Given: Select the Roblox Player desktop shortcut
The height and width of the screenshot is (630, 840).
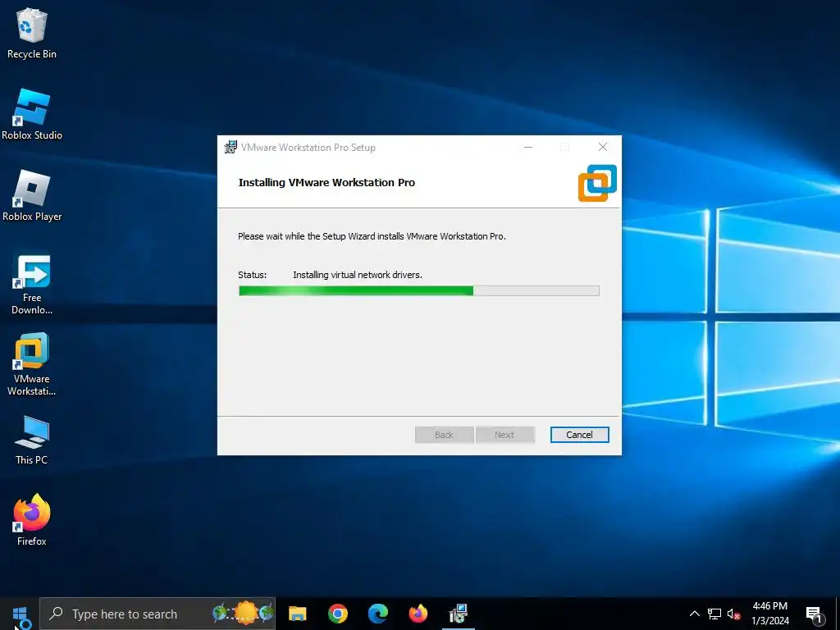Looking at the screenshot, I should click(x=32, y=195).
